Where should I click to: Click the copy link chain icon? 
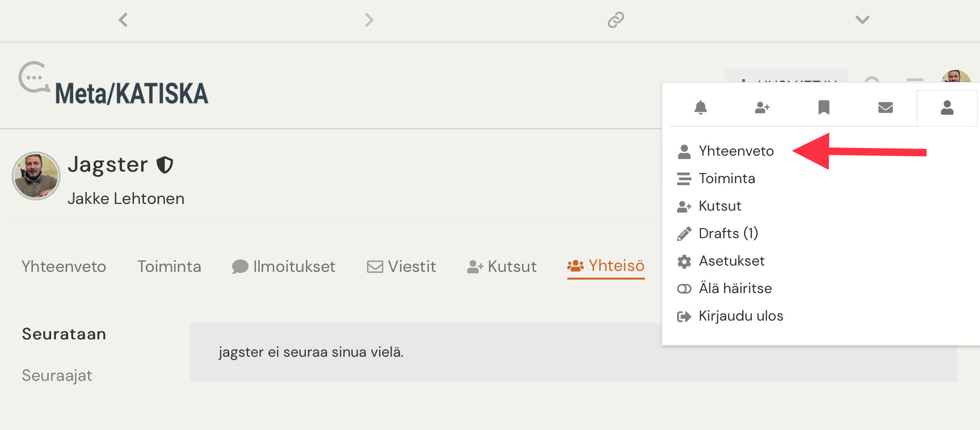(x=615, y=20)
